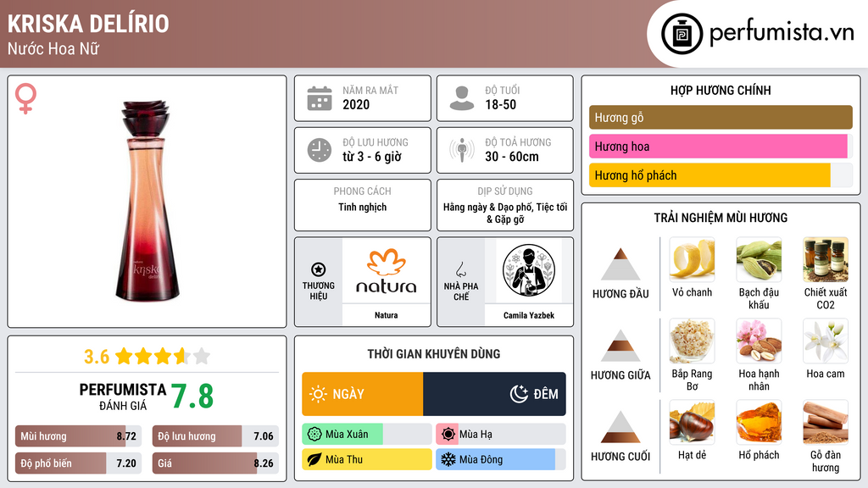
Task: Select the dark Đêm segment
Action: point(494,394)
